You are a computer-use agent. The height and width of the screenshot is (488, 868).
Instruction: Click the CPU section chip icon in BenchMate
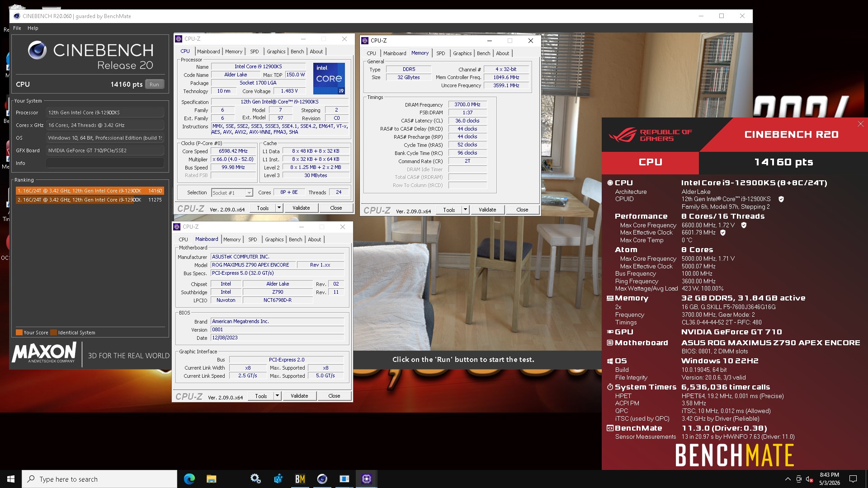pyautogui.click(x=610, y=183)
